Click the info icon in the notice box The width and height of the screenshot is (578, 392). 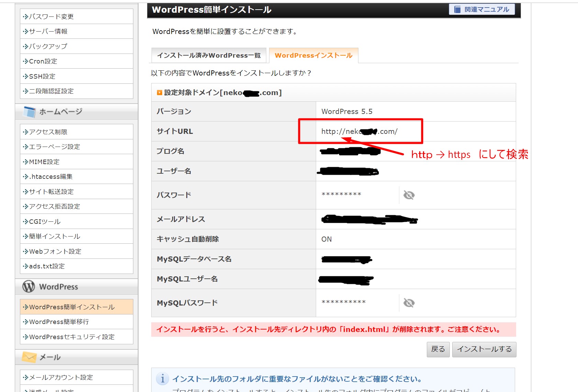click(162, 379)
